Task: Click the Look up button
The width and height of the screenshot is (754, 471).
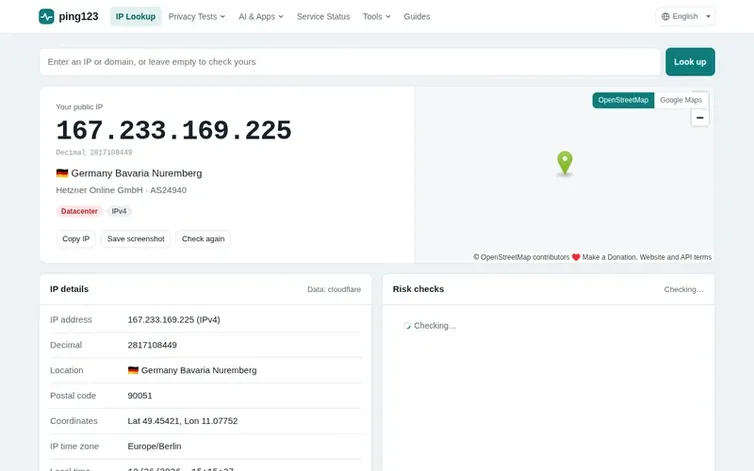Action: (x=690, y=62)
